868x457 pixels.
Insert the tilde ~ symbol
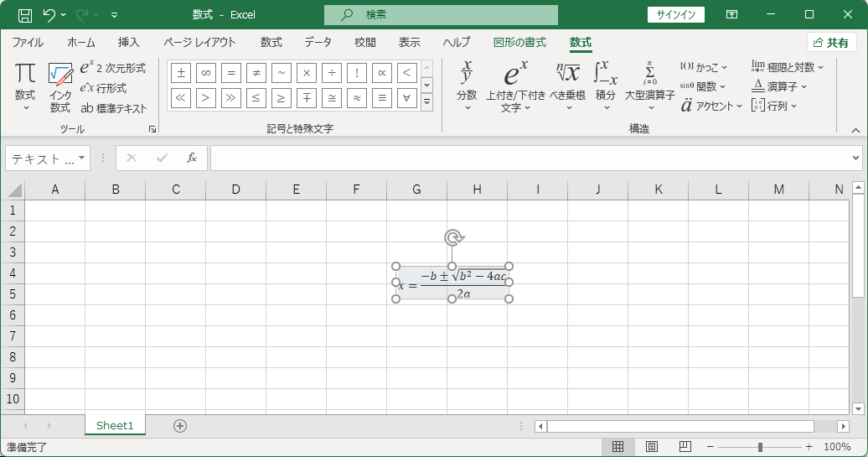[x=282, y=73]
